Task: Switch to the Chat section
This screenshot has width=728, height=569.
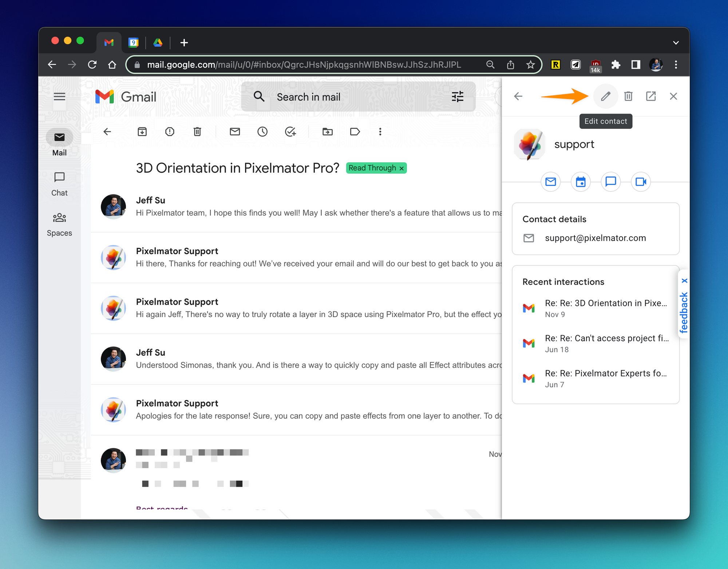Action: (59, 184)
